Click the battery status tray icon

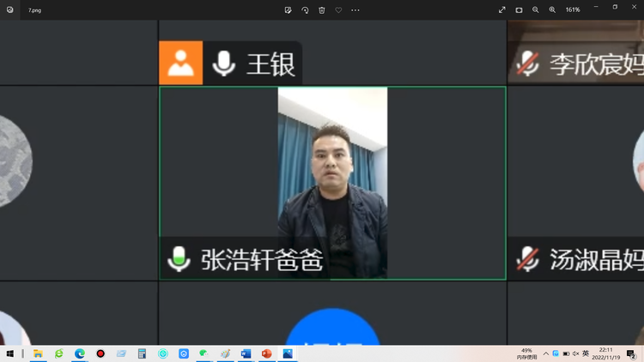click(566, 353)
